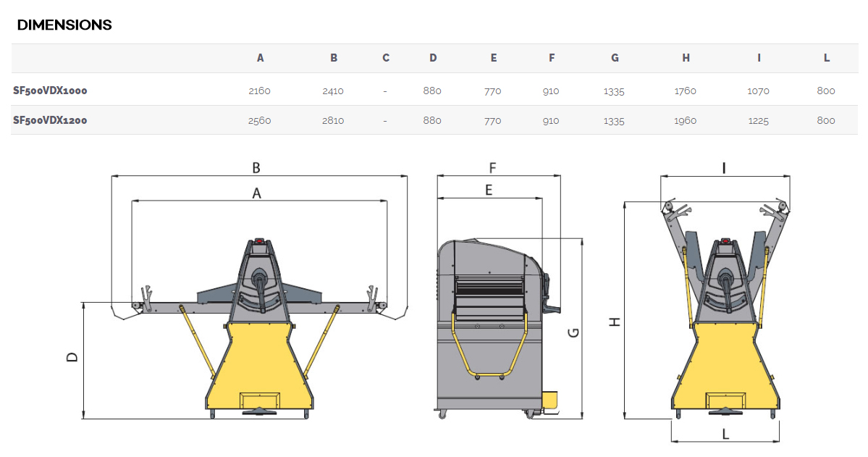
Task: Click dimension label D on the front-view drawing
Action: [72, 357]
